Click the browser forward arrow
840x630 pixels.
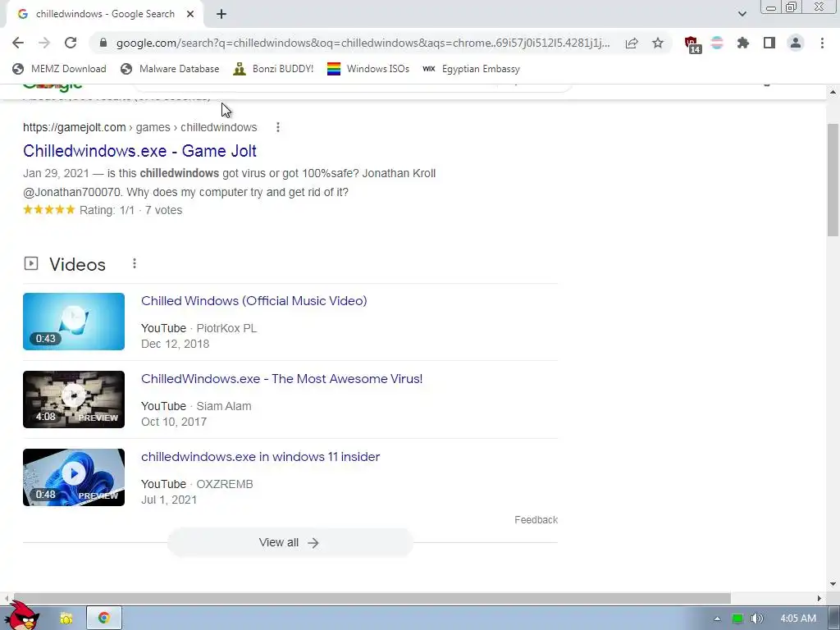(44, 43)
